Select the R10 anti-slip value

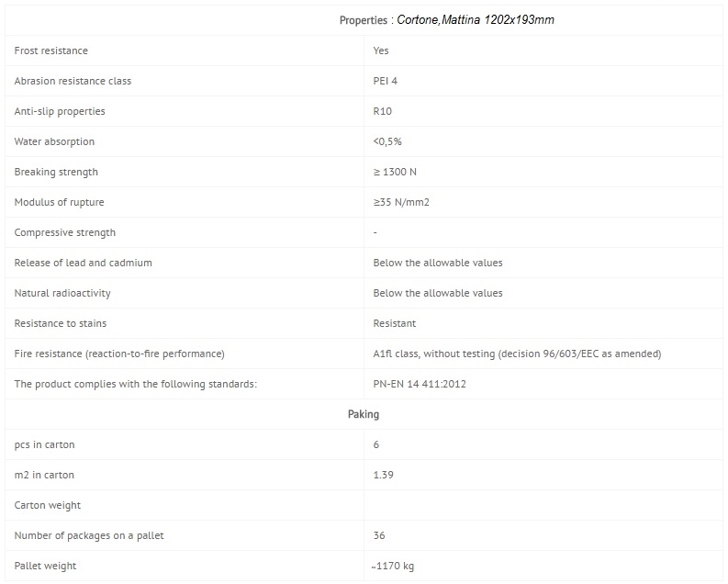(x=383, y=111)
